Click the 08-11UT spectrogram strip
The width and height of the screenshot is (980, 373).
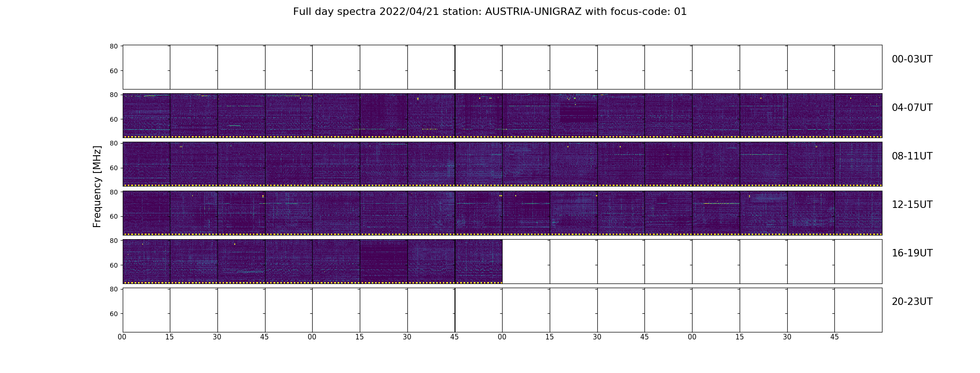(x=502, y=164)
